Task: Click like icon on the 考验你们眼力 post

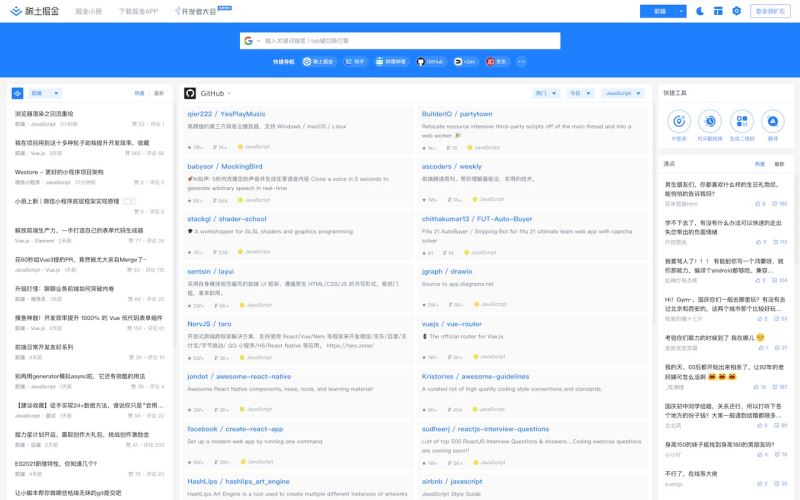Action: click(x=762, y=348)
